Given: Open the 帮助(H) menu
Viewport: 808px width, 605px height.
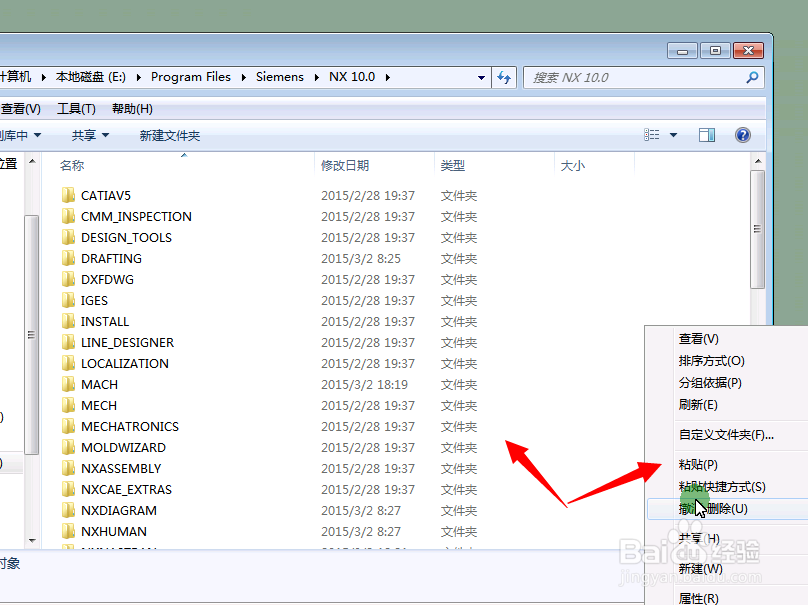Looking at the screenshot, I should [132, 109].
